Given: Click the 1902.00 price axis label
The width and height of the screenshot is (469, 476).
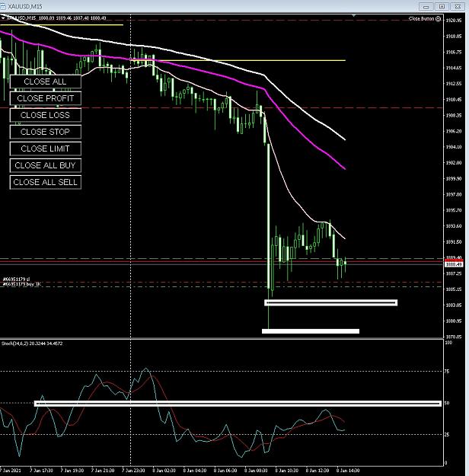Looking at the screenshot, I should pos(454,162).
